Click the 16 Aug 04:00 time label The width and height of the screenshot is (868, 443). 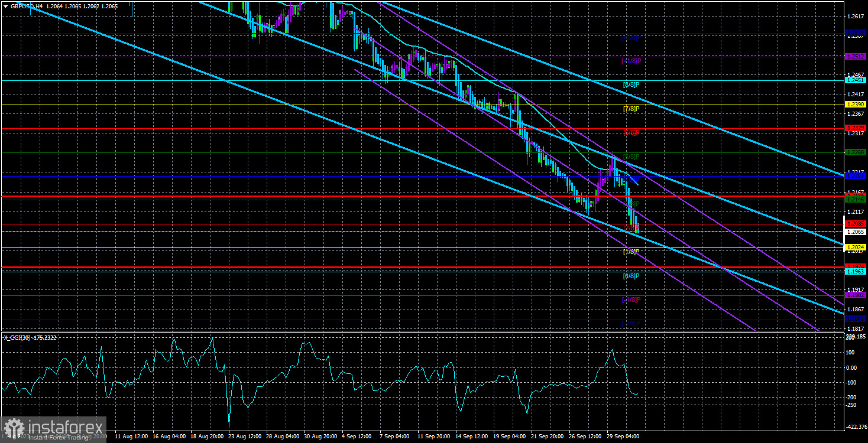coord(169,437)
